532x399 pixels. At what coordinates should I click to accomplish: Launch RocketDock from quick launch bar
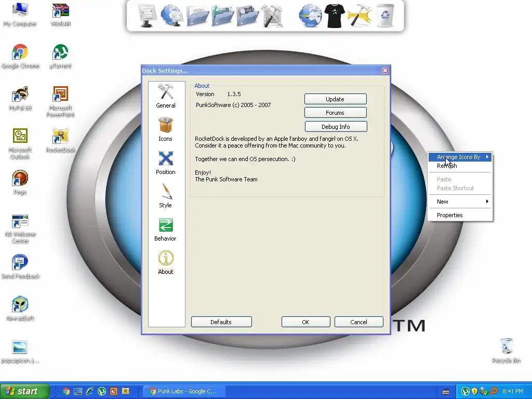[x=126, y=391]
